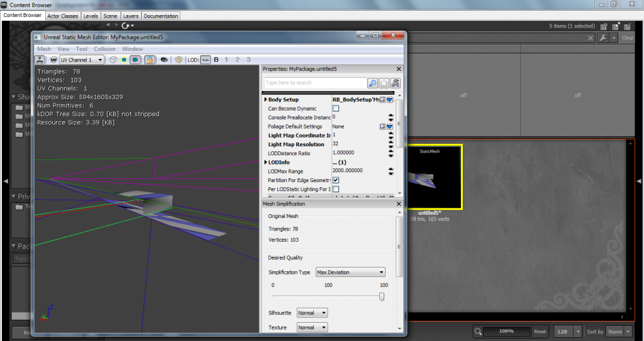This screenshot has height=341, width=644.
Task: Open the Silhouette Normal dropdown
Action: 312,313
